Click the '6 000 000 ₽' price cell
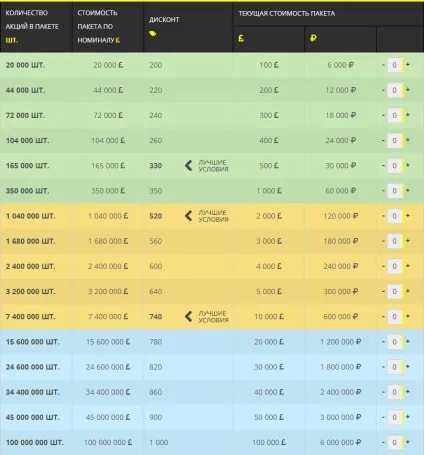This screenshot has height=455, width=424. tap(340, 442)
